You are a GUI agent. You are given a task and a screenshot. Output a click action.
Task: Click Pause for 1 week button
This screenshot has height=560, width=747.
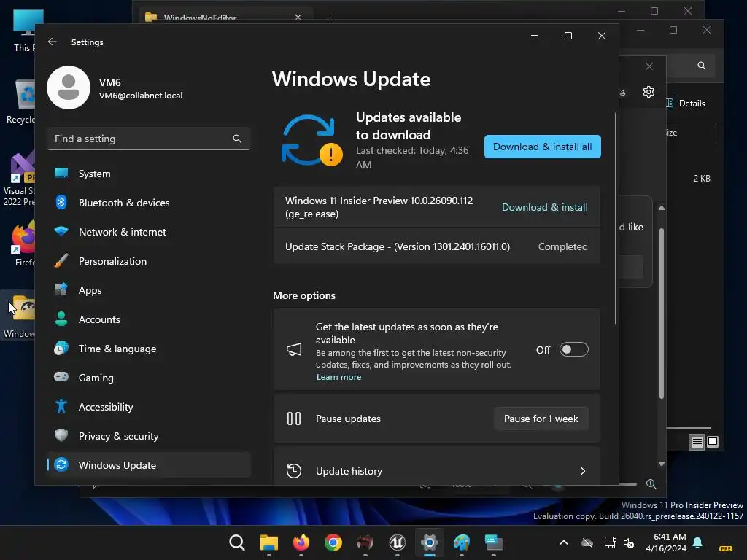point(541,419)
